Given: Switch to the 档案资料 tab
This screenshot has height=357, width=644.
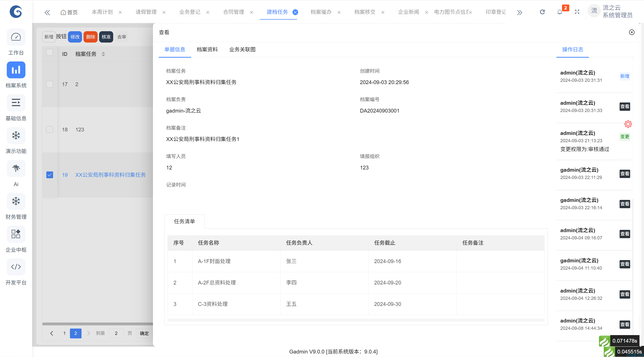Looking at the screenshot, I should click(207, 49).
